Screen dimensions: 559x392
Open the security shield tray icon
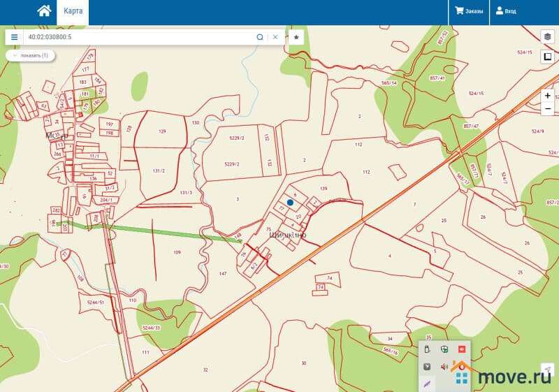(444, 349)
